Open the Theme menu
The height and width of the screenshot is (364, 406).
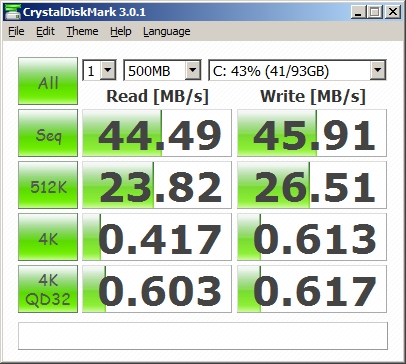click(x=82, y=31)
